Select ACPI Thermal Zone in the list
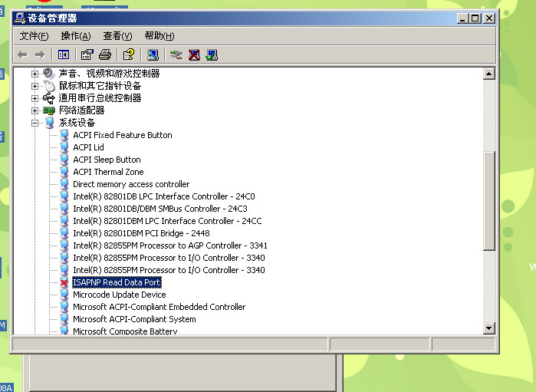This screenshot has width=536, height=392. tap(108, 172)
